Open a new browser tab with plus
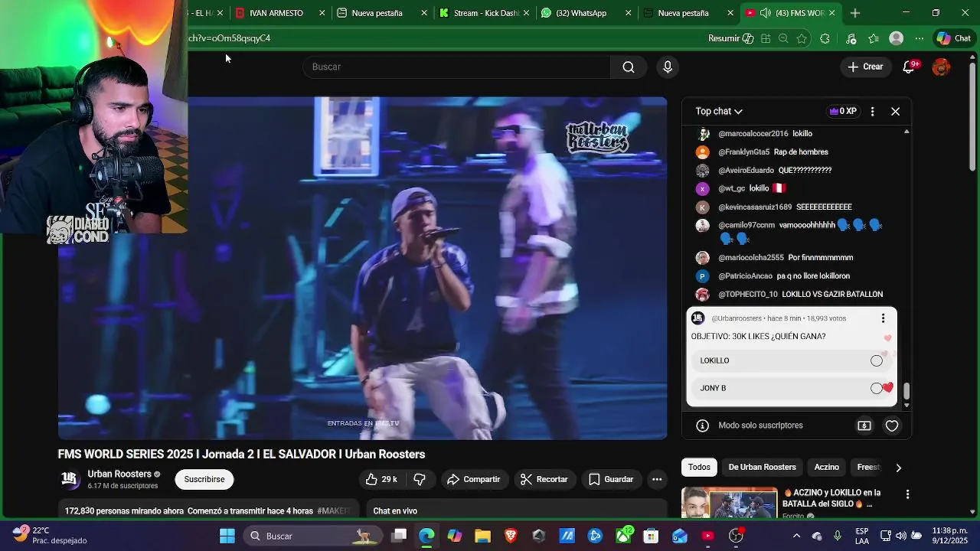980x551 pixels. (x=855, y=13)
